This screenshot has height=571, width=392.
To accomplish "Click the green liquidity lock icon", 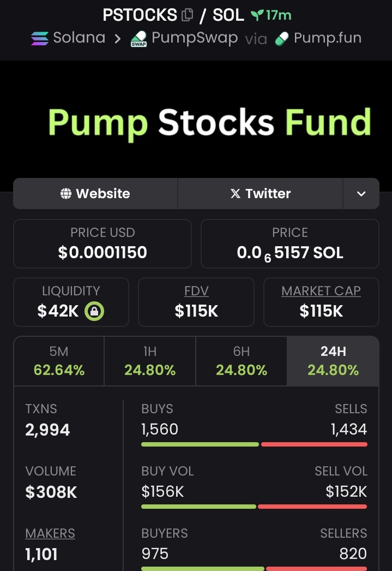I will (x=94, y=311).
